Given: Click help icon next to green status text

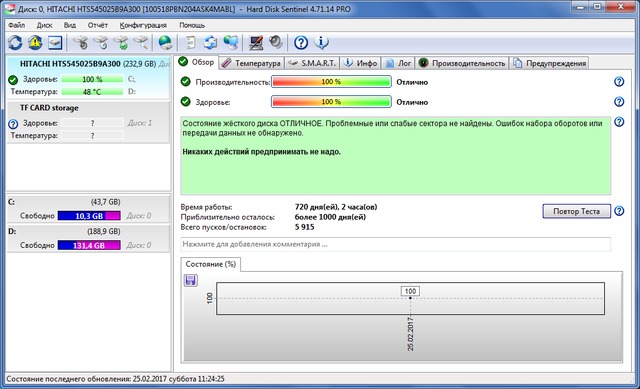Looking at the screenshot, I should 619,122.
